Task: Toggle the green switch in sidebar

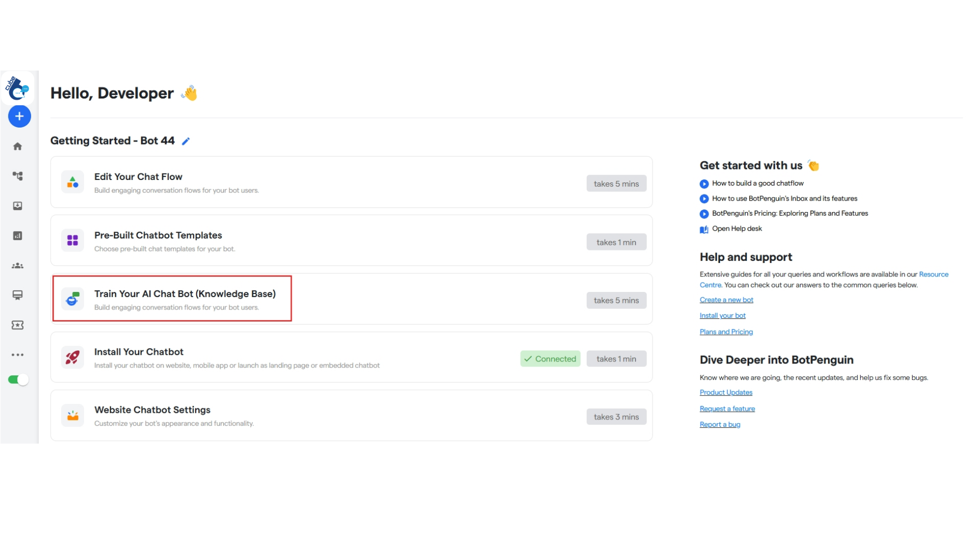Action: coord(18,380)
